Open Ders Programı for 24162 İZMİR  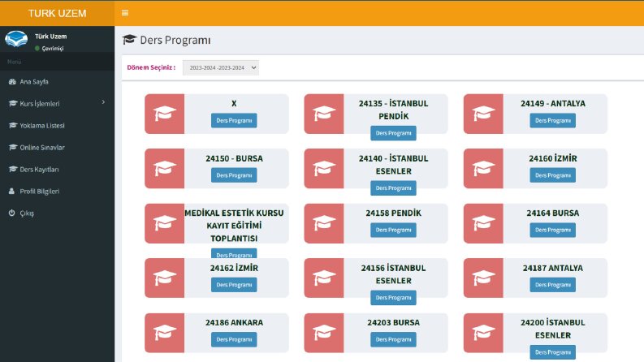pos(234,285)
